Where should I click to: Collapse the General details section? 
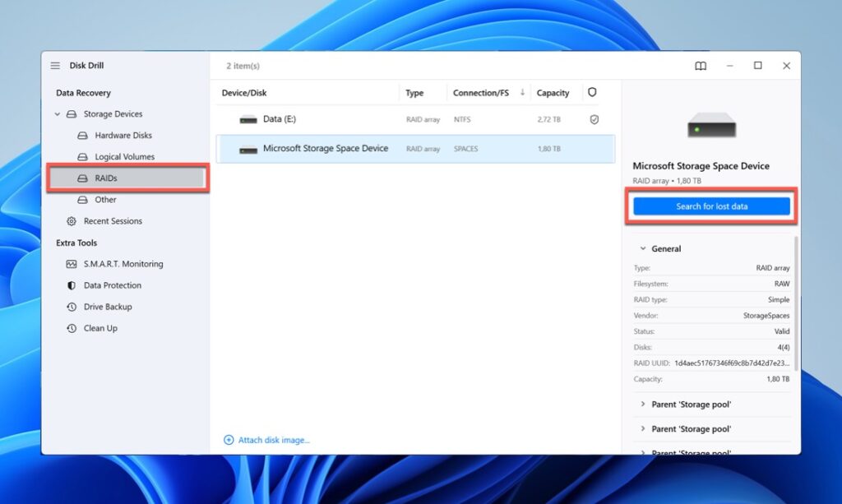click(643, 248)
